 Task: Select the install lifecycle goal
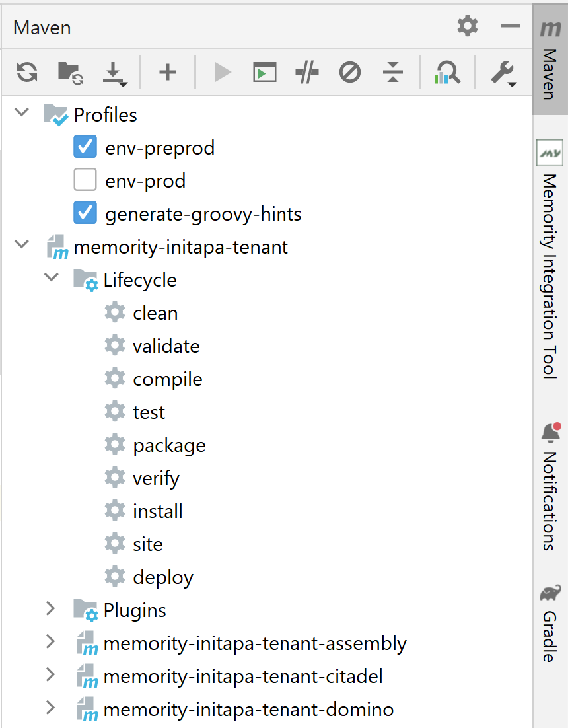tap(157, 511)
